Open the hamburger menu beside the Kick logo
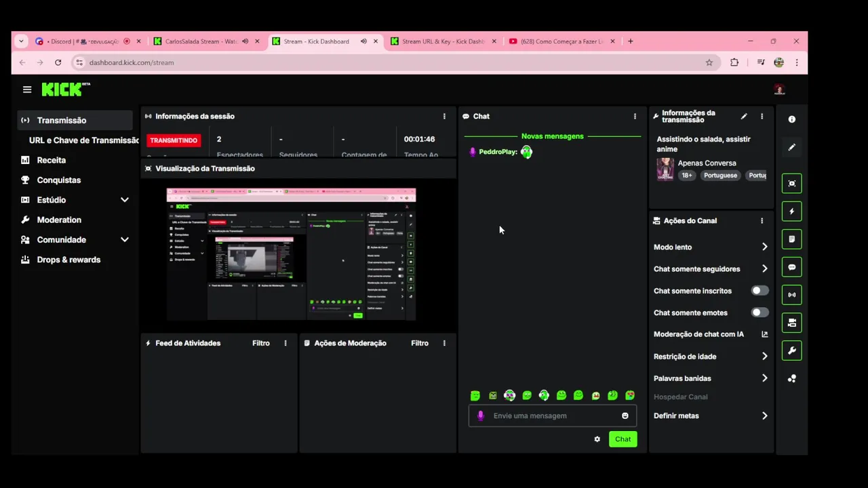This screenshot has height=488, width=868. click(x=27, y=89)
